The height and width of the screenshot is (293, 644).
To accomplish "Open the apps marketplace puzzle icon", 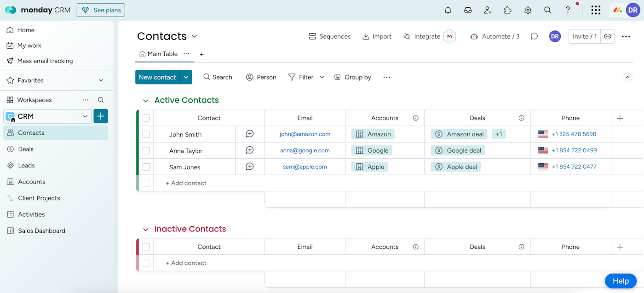I will coord(508,10).
